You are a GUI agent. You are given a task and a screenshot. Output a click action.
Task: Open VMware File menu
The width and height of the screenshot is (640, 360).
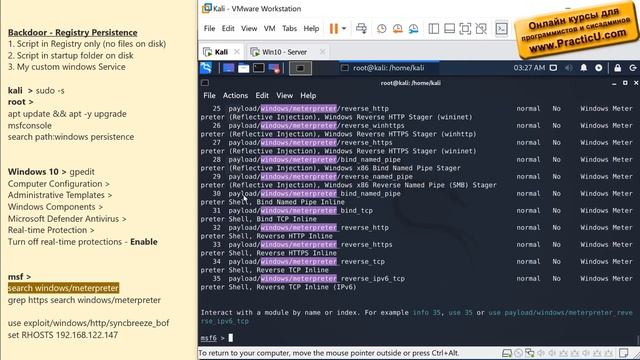pos(209,29)
